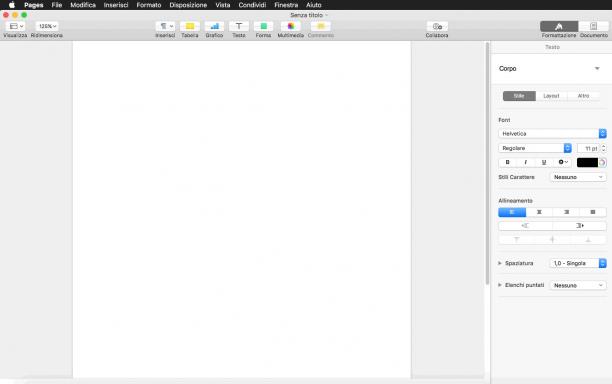Click the vertical document scrollbar
The image size is (612, 384).
click(x=487, y=164)
